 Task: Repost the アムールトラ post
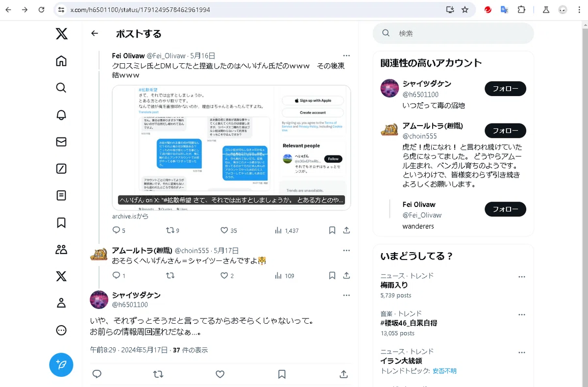tap(170, 276)
